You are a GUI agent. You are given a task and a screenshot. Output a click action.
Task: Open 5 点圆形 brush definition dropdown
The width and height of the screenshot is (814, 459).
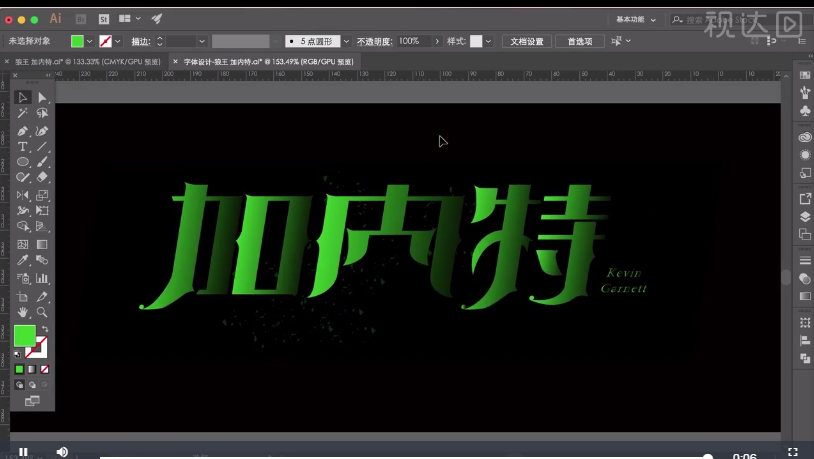pos(346,41)
